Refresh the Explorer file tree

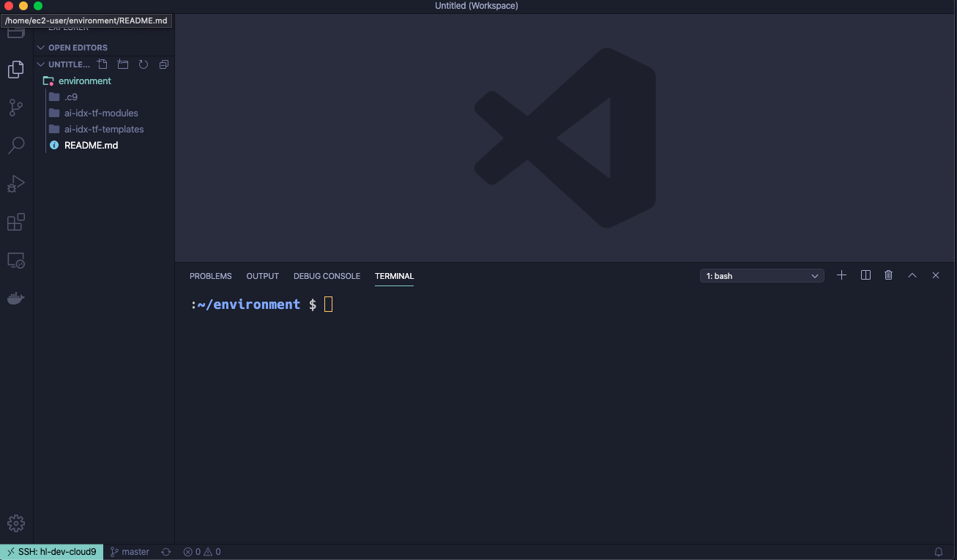pyautogui.click(x=144, y=64)
